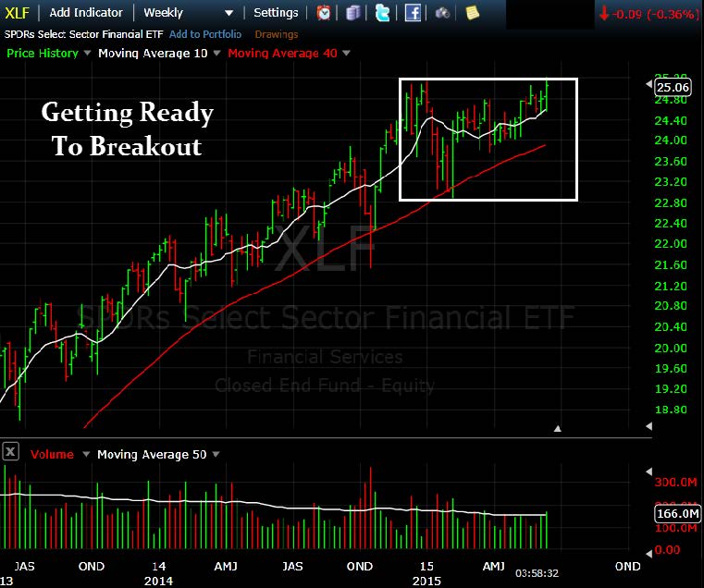
Task: Select the red Volume label
Action: click(x=52, y=454)
